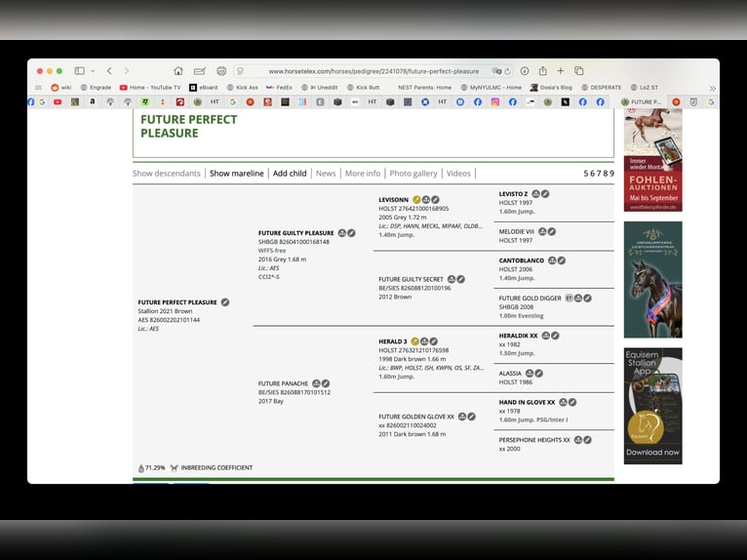Expand the bookmarks bar overflow chevron

[x=712, y=88]
